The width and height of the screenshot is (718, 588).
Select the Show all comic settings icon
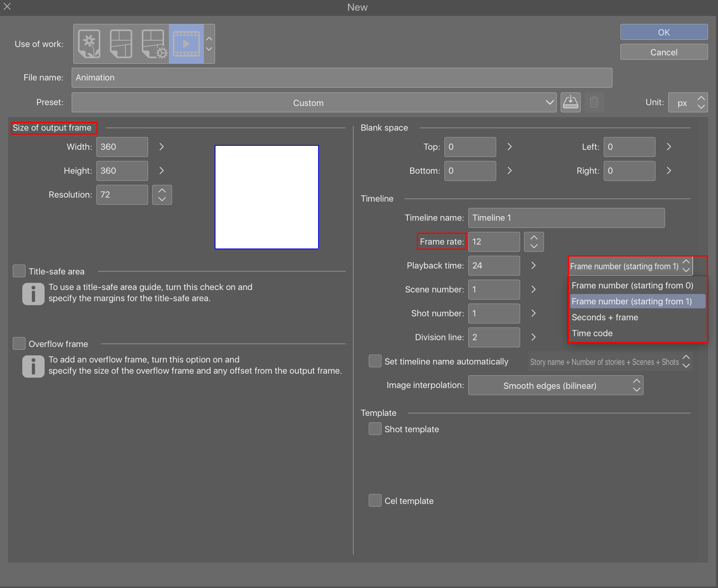point(153,43)
